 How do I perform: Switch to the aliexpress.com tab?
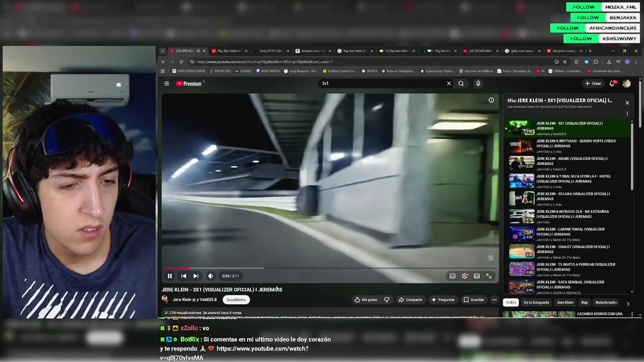565,51
